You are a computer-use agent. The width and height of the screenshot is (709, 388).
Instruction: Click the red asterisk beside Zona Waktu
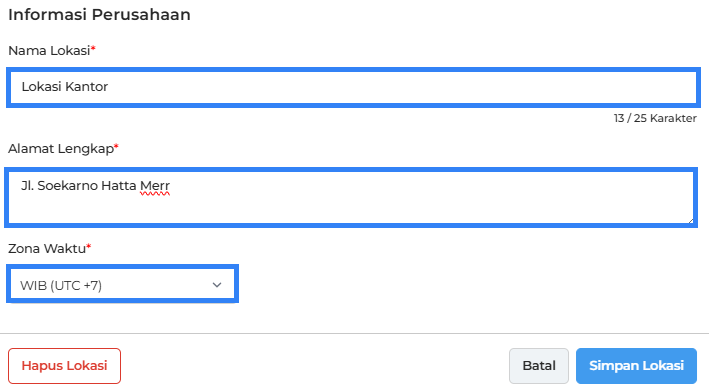pyautogui.click(x=89, y=247)
